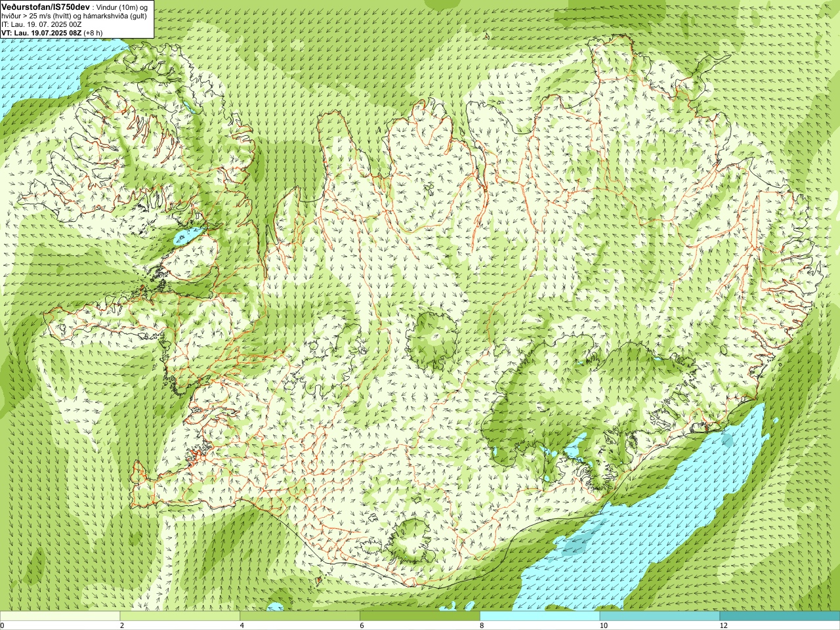Click the 2–4 m/s light green legend swatch
The image size is (840, 630).
[180, 616]
